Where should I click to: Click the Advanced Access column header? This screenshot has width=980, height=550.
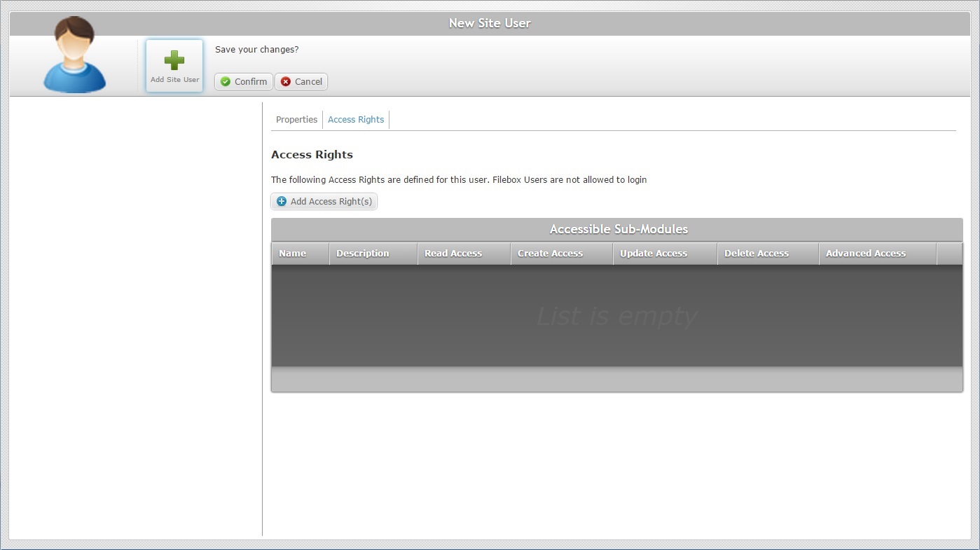[x=878, y=254]
